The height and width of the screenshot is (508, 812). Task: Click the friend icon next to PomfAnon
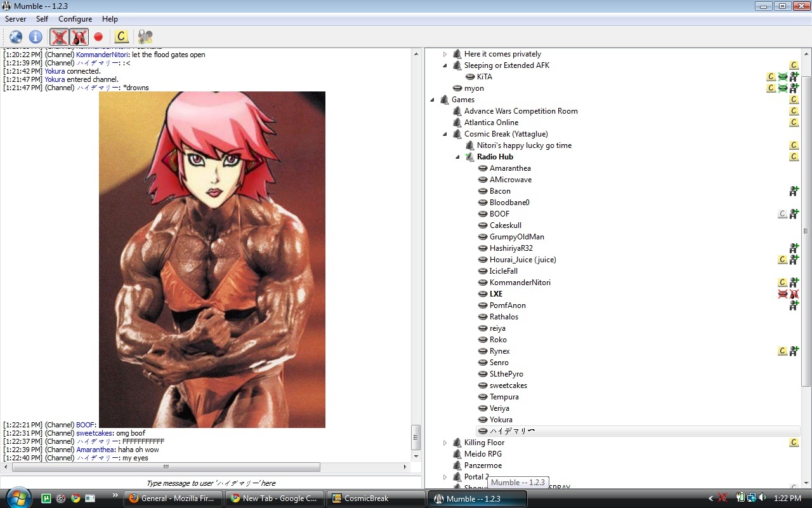pos(794,305)
